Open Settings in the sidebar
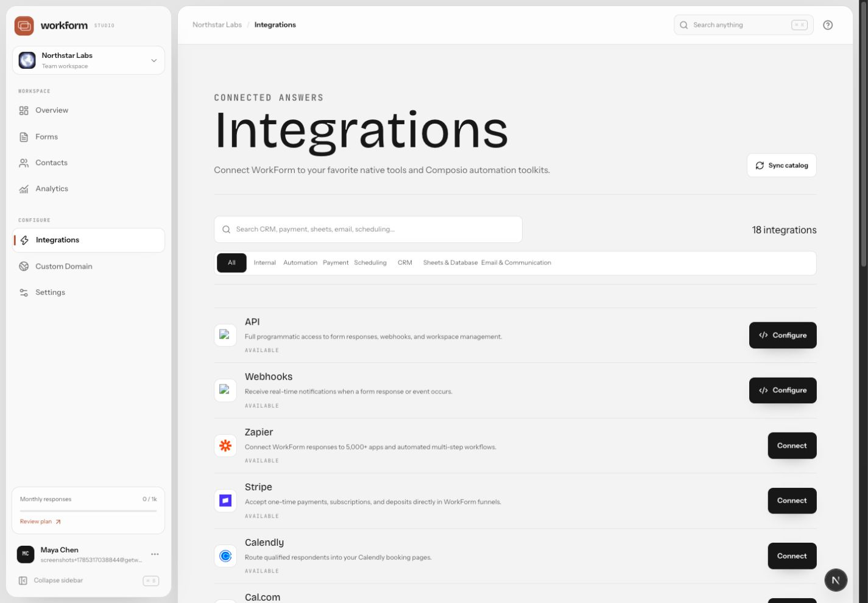868x603 pixels. [x=88, y=292]
